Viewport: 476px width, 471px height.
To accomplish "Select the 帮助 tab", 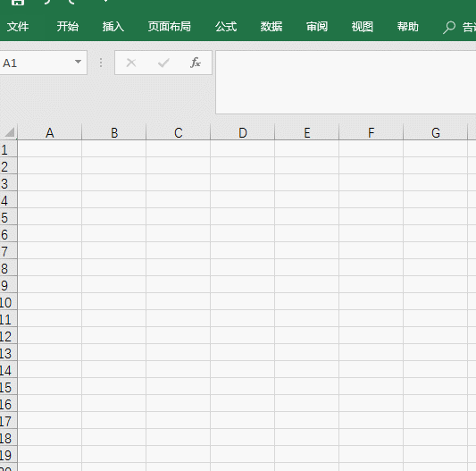I will click(408, 27).
